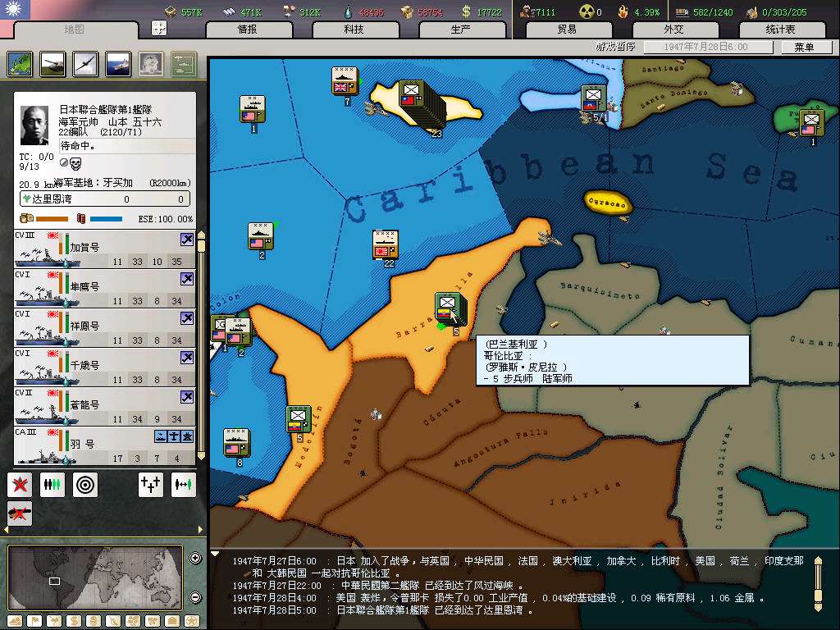Click the black and green soldiers button

click(52, 485)
